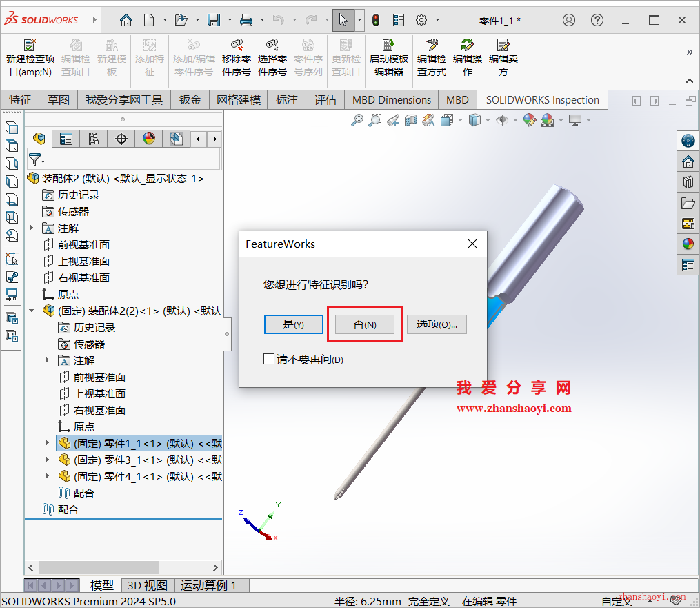Screen dimensions: 700x608
Task: Switch to the 3D 视图 bottom tab
Action: pyautogui.click(x=148, y=585)
